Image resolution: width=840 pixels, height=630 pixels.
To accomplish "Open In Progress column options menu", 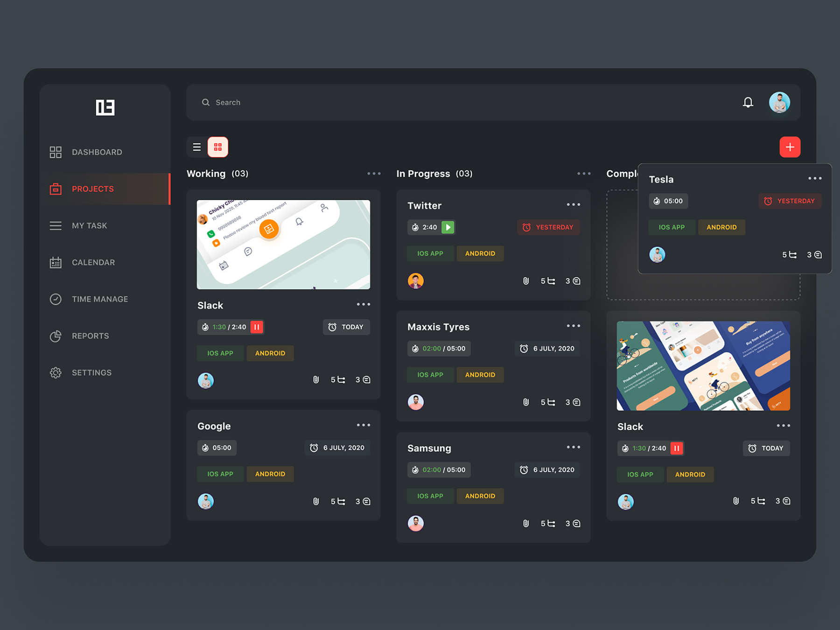I will pyautogui.click(x=584, y=174).
